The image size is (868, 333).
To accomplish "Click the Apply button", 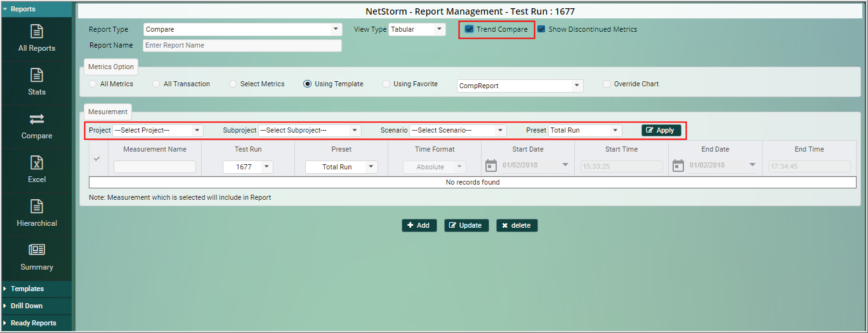I will (x=661, y=130).
